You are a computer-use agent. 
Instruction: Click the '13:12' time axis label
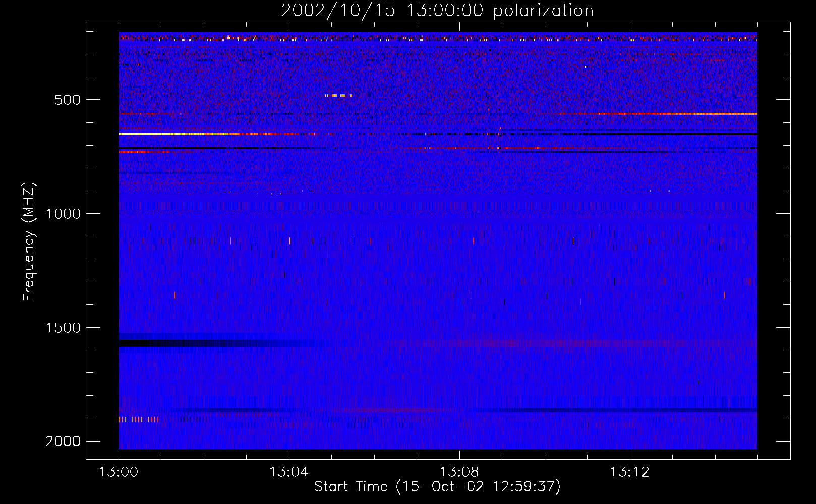pos(630,472)
